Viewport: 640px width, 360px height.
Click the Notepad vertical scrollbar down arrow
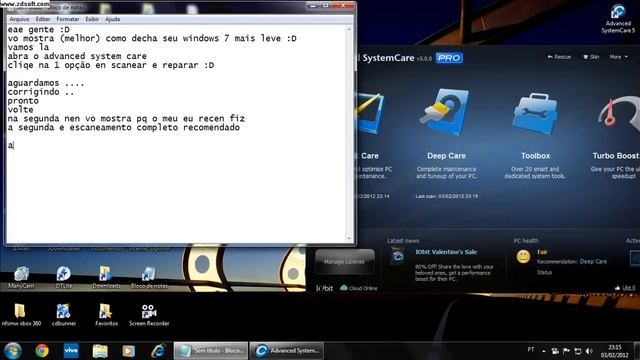coord(349,238)
